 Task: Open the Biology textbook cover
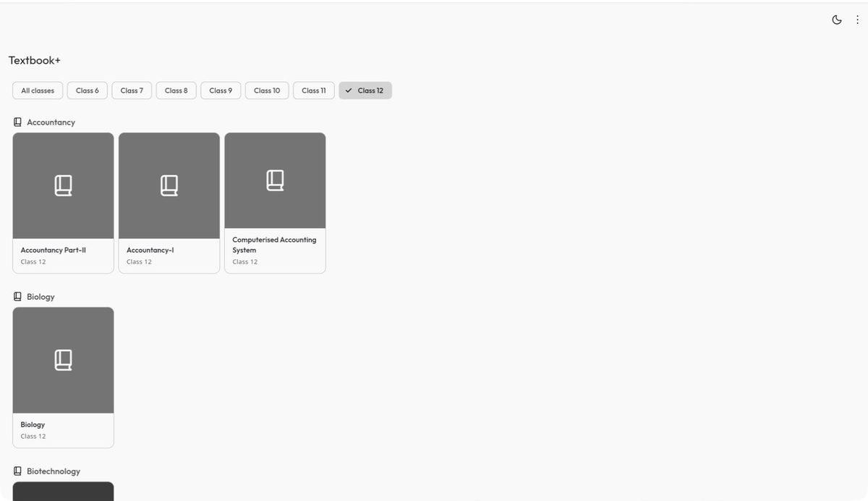click(64, 361)
